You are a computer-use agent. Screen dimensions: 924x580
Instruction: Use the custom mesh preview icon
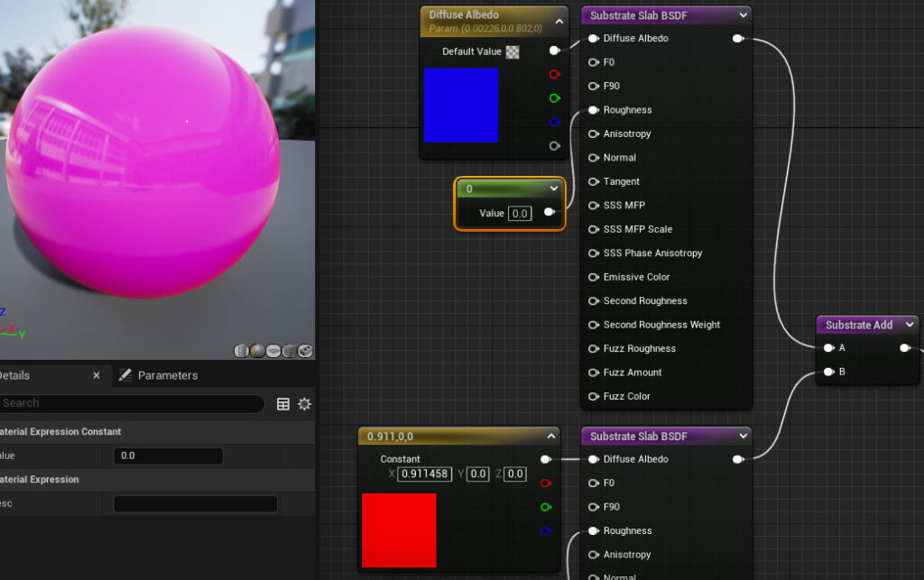click(305, 351)
